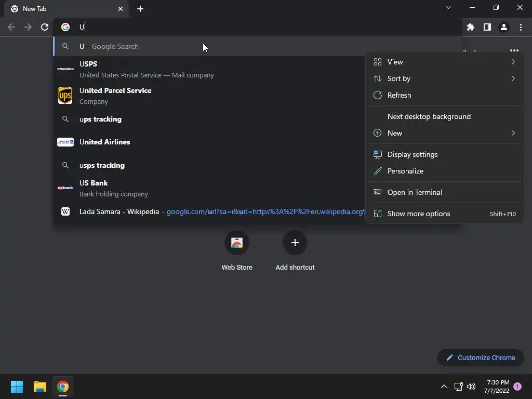Open Sort by in context menu
Screen dimensions: 532x399
(445, 79)
